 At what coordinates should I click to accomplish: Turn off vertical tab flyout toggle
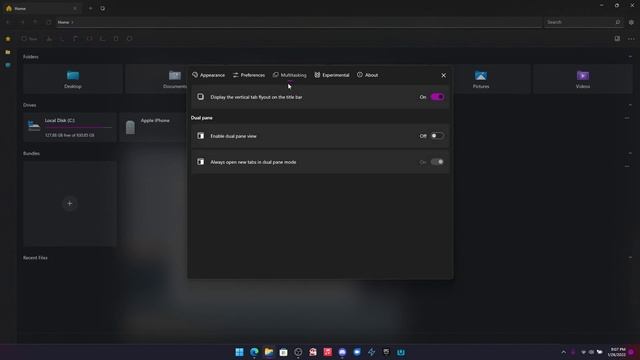437,97
